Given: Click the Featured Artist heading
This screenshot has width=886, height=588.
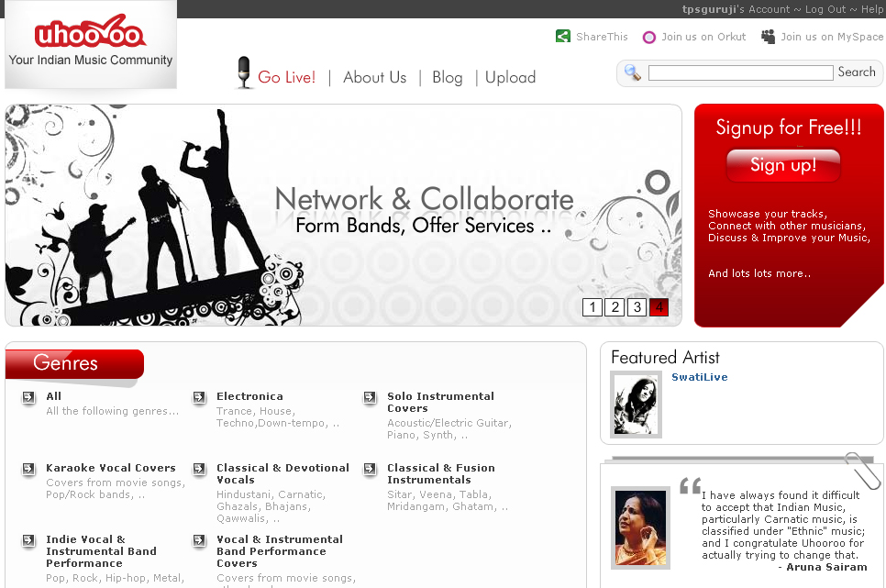Looking at the screenshot, I should tap(665, 358).
